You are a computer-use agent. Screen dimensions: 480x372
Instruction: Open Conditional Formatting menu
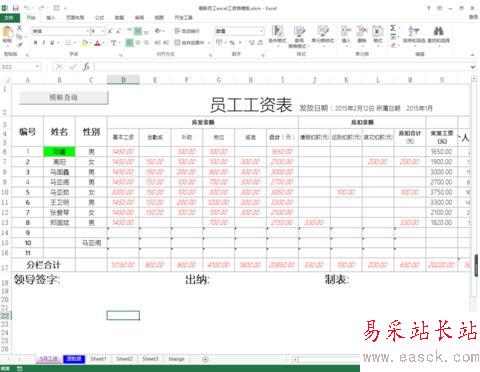coord(277,35)
